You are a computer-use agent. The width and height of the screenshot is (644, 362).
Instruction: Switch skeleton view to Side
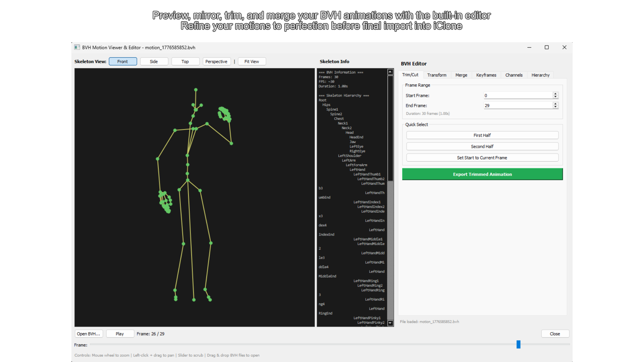point(154,61)
